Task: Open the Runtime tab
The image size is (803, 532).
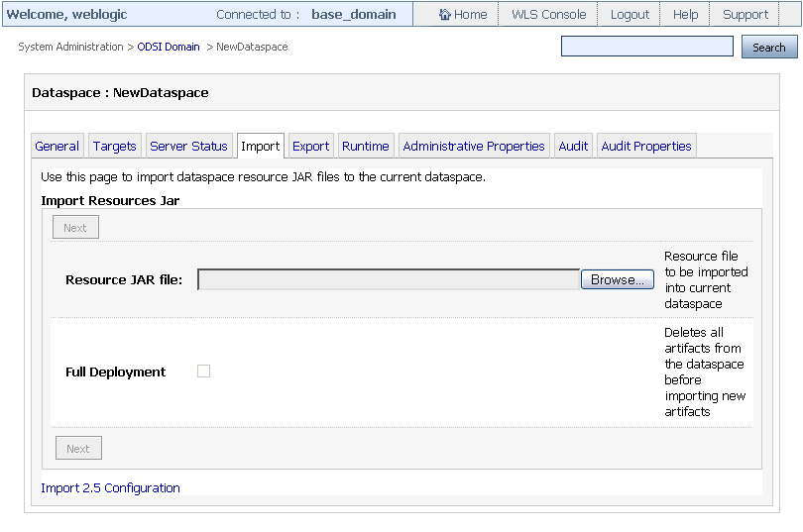Action: pyautogui.click(x=365, y=147)
